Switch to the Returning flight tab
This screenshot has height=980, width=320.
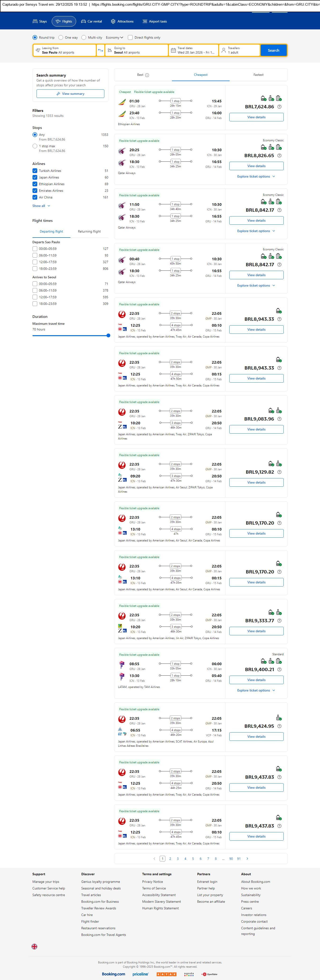89,231
